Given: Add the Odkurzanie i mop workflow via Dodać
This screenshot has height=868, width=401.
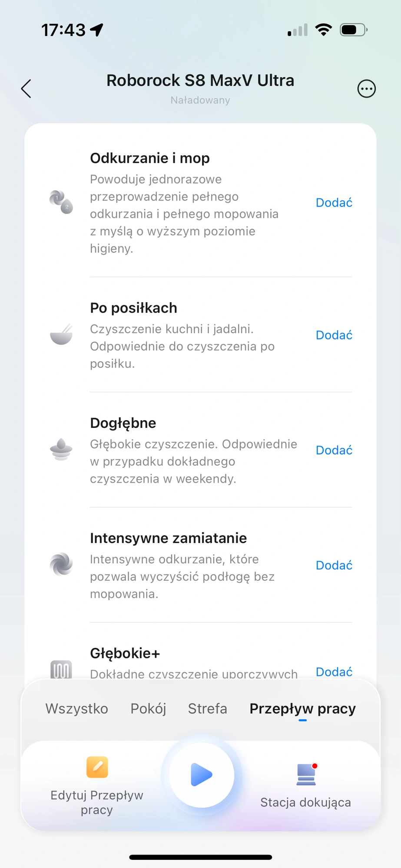Looking at the screenshot, I should (334, 203).
